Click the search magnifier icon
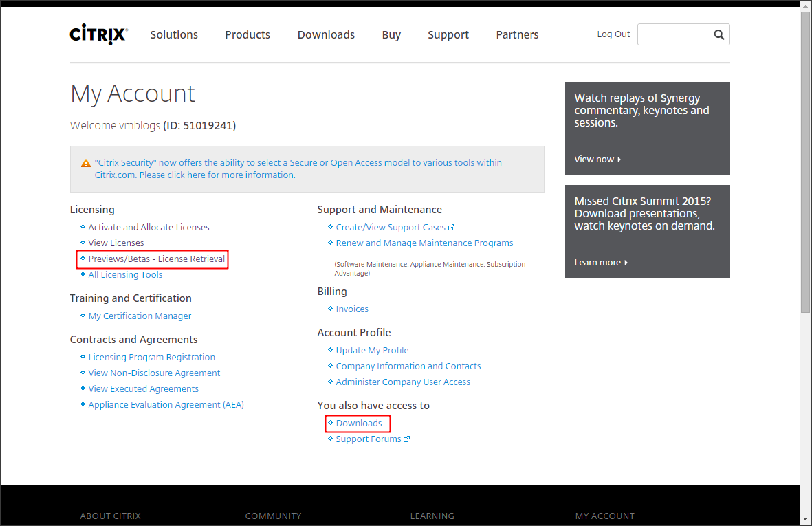The image size is (812, 526). pyautogui.click(x=718, y=34)
